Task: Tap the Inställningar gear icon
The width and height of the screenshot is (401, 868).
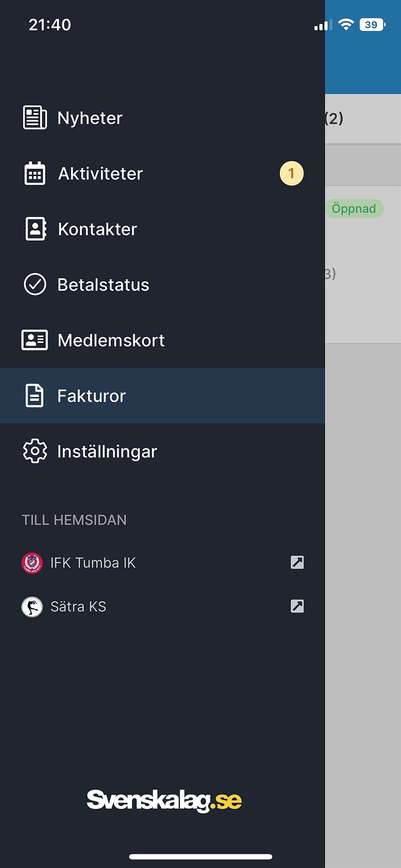Action: [x=35, y=451]
